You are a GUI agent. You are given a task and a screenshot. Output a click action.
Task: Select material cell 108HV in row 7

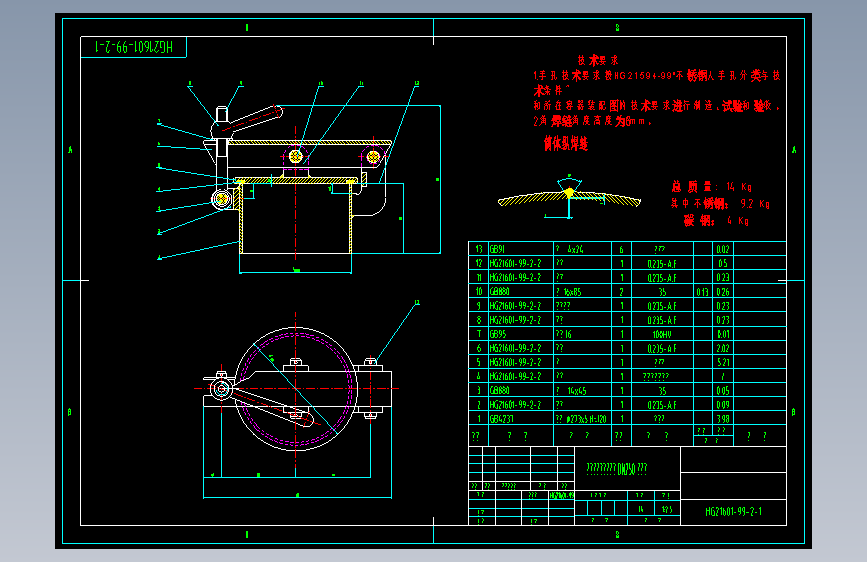click(662, 334)
